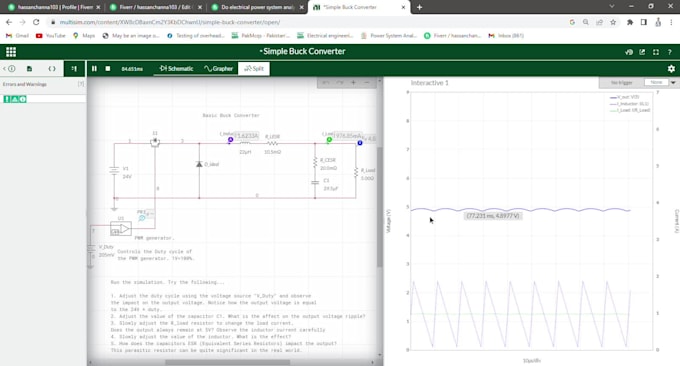Select the V1 24V battery source
Screen dimensions: 680x366
point(114,170)
